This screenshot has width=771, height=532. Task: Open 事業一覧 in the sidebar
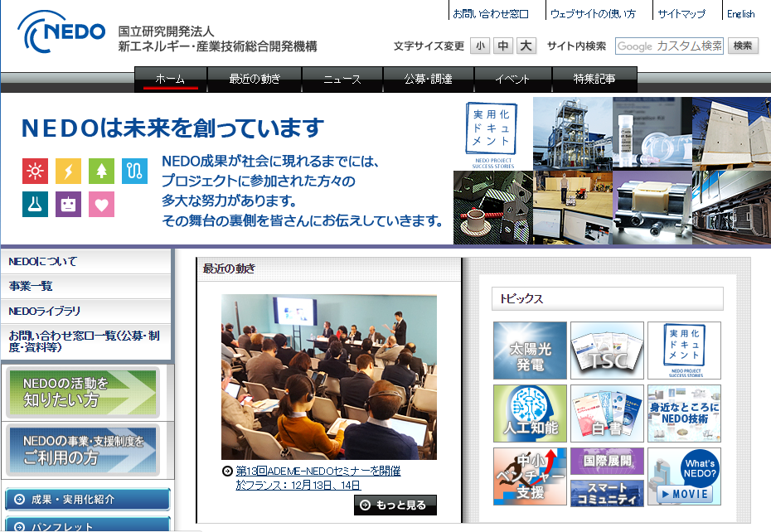pyautogui.click(x=85, y=286)
